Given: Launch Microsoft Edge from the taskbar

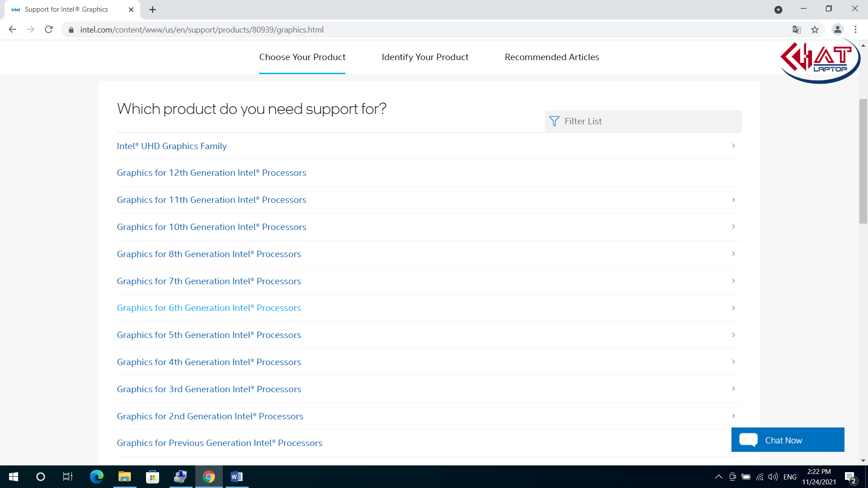Looking at the screenshot, I should pyautogui.click(x=97, y=477).
